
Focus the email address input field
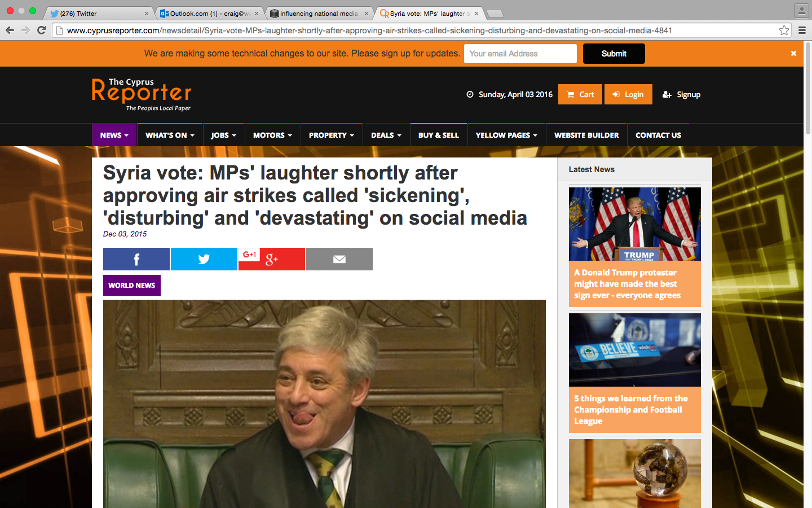520,54
